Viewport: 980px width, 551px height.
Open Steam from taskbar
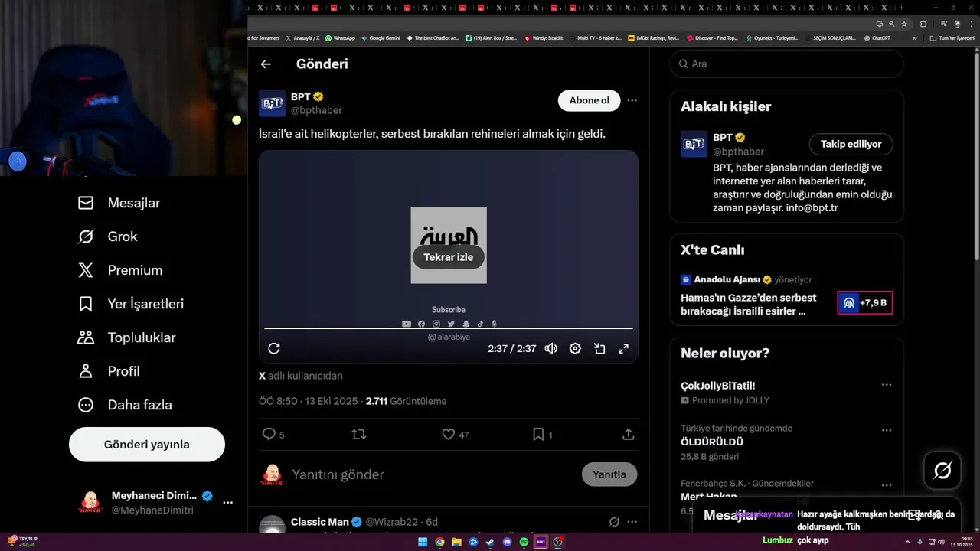[x=490, y=542]
